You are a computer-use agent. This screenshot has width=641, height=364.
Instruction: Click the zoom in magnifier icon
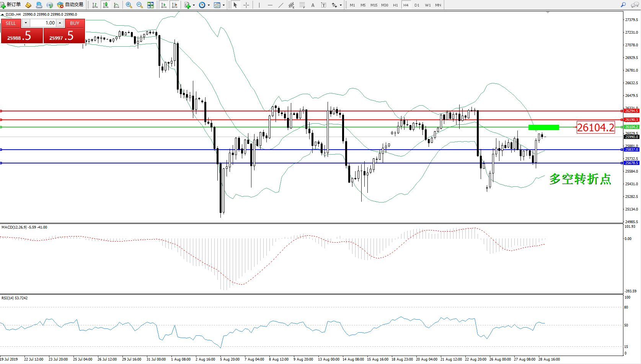[129, 5]
